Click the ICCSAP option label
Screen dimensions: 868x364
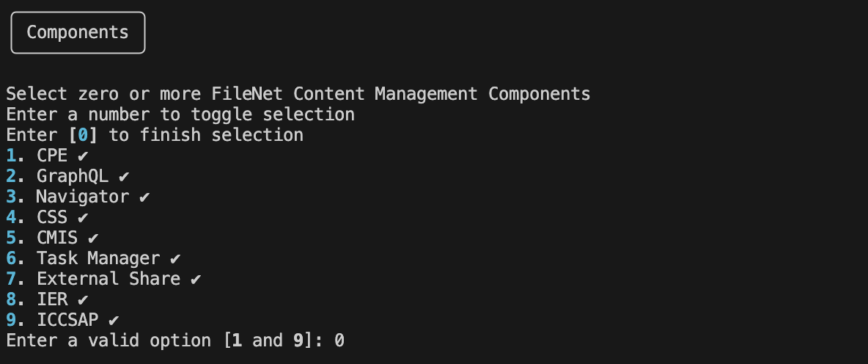[x=67, y=320]
